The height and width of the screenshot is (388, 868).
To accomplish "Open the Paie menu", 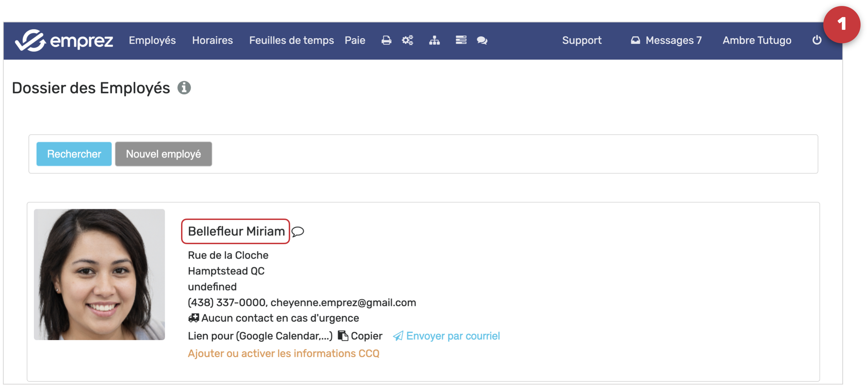I will 355,40.
